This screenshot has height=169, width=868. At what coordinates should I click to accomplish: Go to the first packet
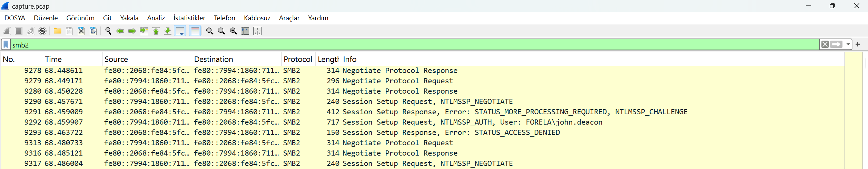156,31
